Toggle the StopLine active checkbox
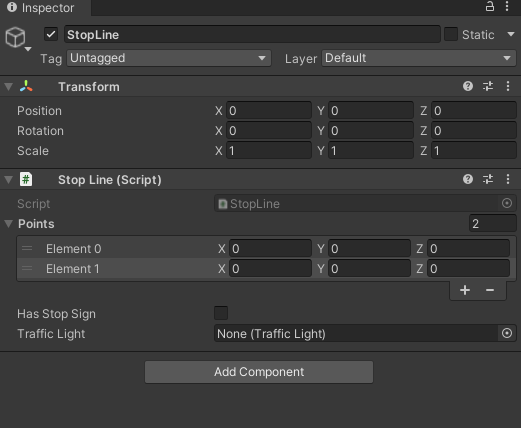The image size is (521, 428). click(x=51, y=34)
